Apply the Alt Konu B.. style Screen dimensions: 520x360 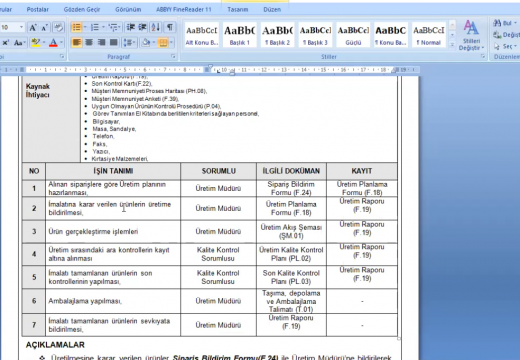tap(202, 35)
